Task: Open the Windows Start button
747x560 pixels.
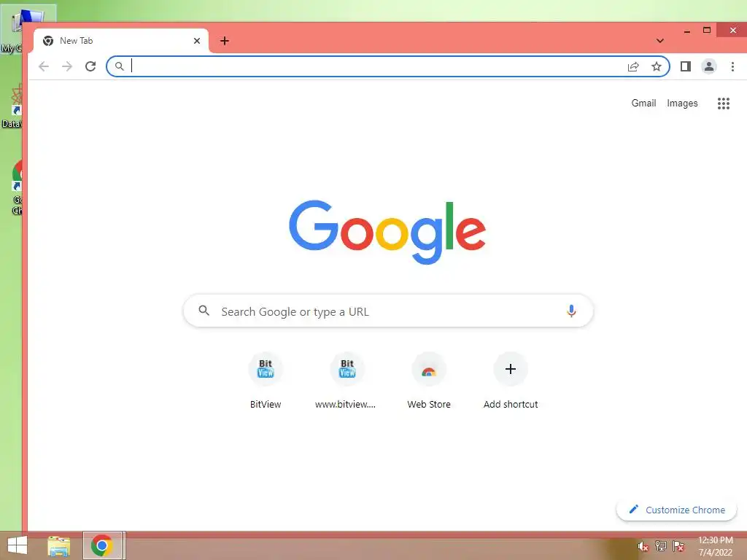Action: point(18,545)
